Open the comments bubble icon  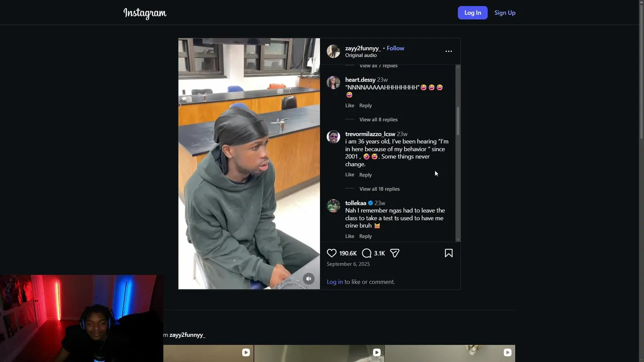(367, 253)
